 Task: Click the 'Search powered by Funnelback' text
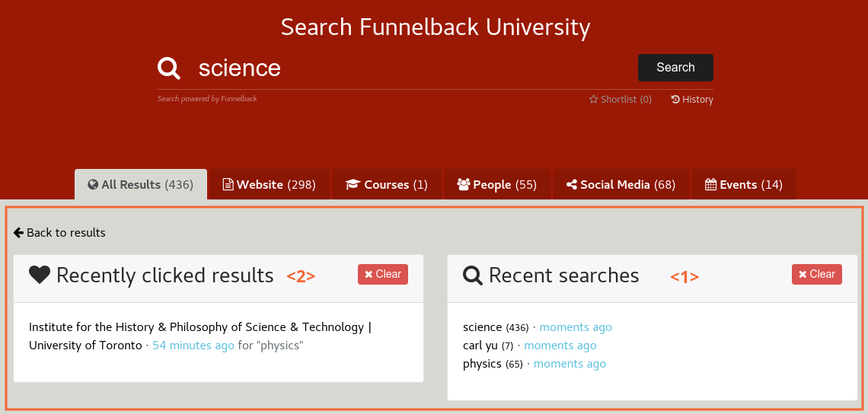(x=207, y=98)
